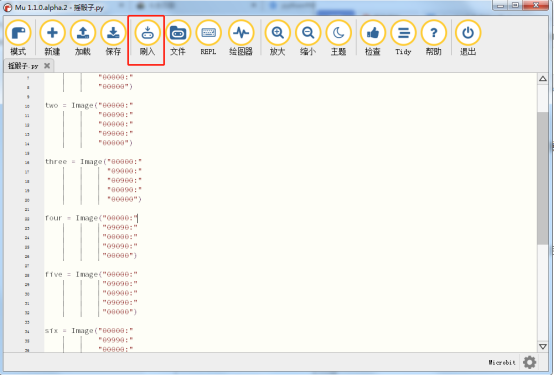This screenshot has height=376, width=554.
Task: Switch theme using 主题 moon icon
Action: pos(338,38)
